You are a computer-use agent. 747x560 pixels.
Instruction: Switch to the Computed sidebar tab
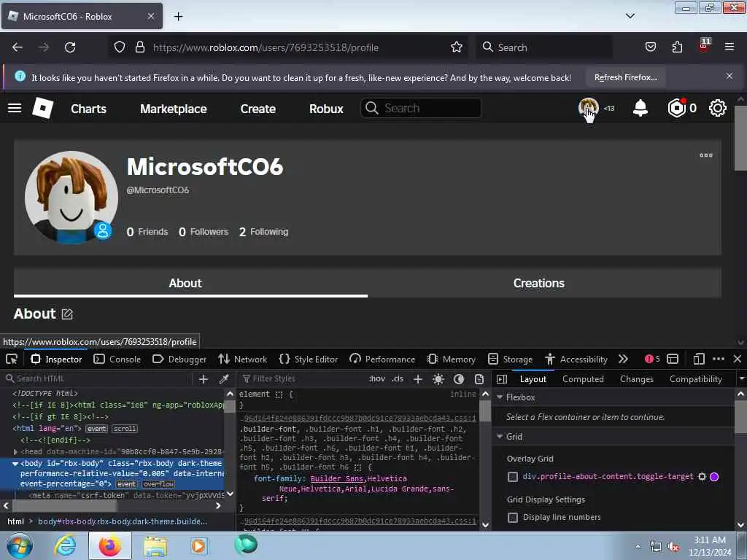point(583,379)
